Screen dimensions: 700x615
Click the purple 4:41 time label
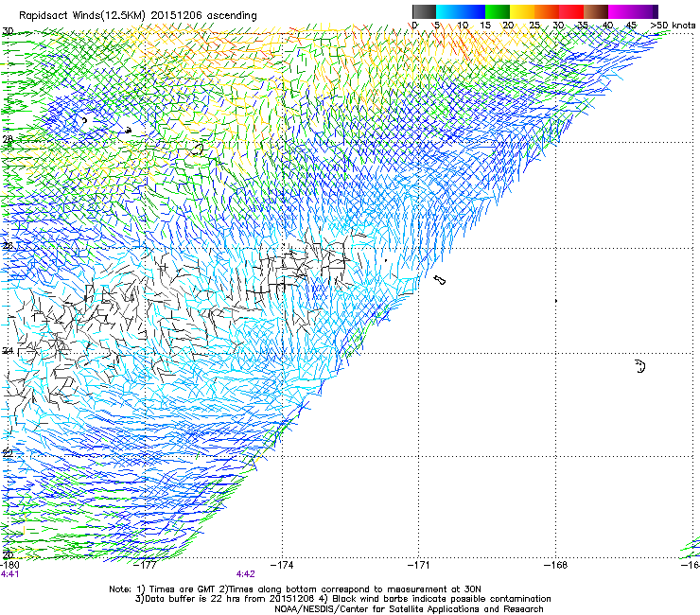[10, 574]
